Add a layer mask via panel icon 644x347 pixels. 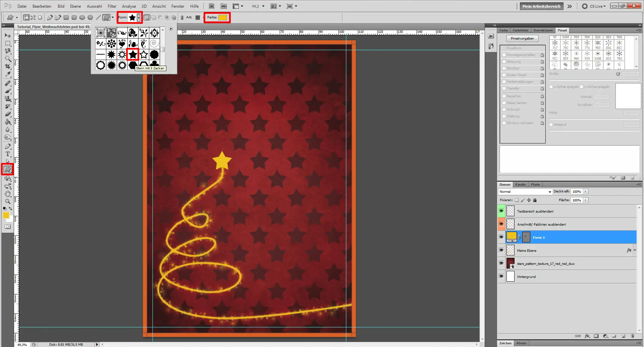pyautogui.click(x=596, y=336)
